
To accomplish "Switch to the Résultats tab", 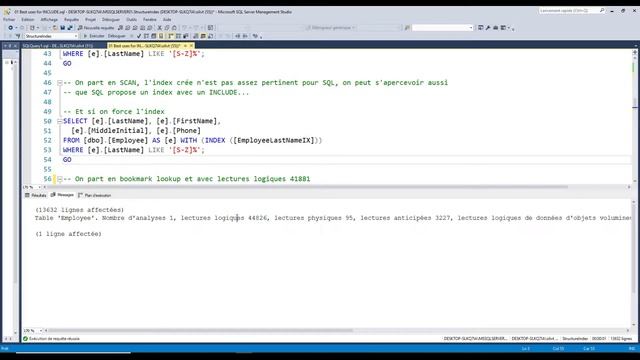I will tap(36, 195).
